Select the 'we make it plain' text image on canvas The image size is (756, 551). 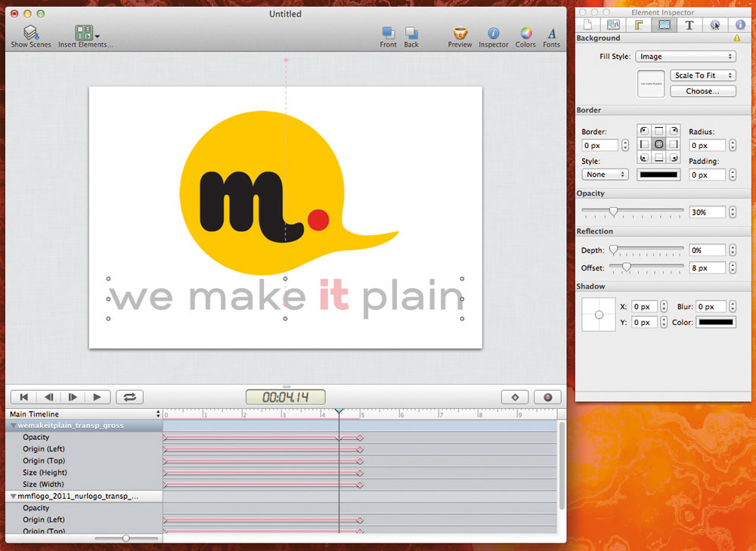coord(286,299)
